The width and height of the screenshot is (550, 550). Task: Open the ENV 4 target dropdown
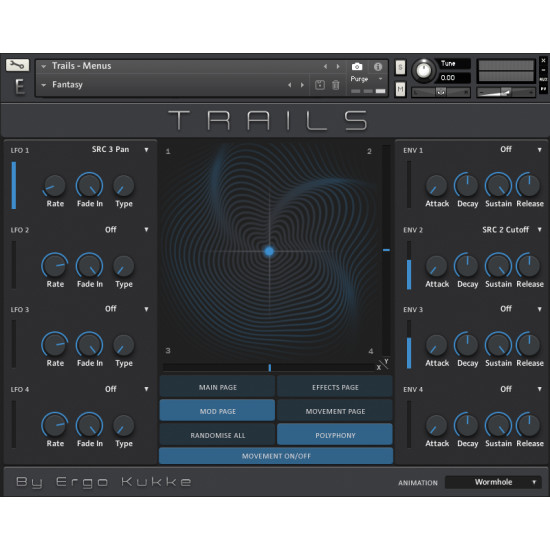(521, 389)
